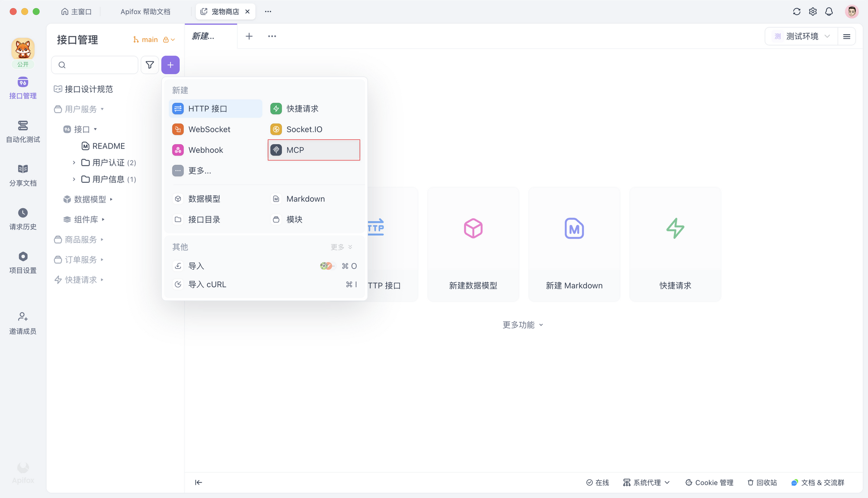Open the 测试环境 environment dropdown
The image size is (868, 498).
[801, 36]
